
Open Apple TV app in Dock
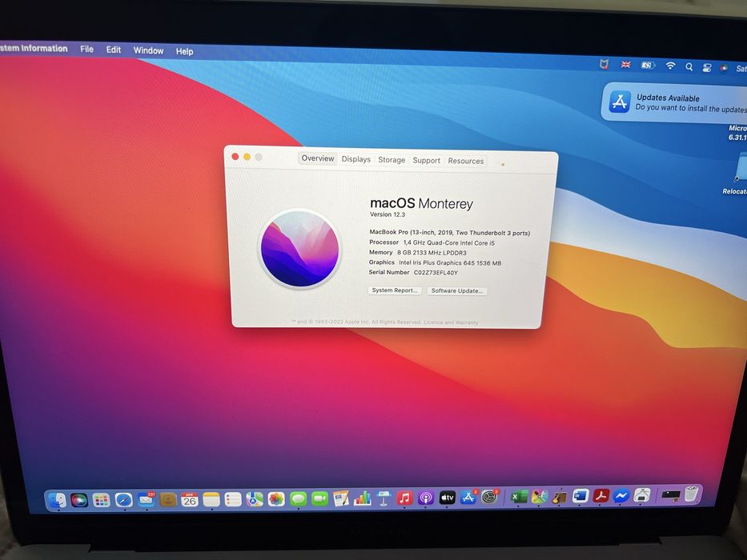[x=447, y=498]
